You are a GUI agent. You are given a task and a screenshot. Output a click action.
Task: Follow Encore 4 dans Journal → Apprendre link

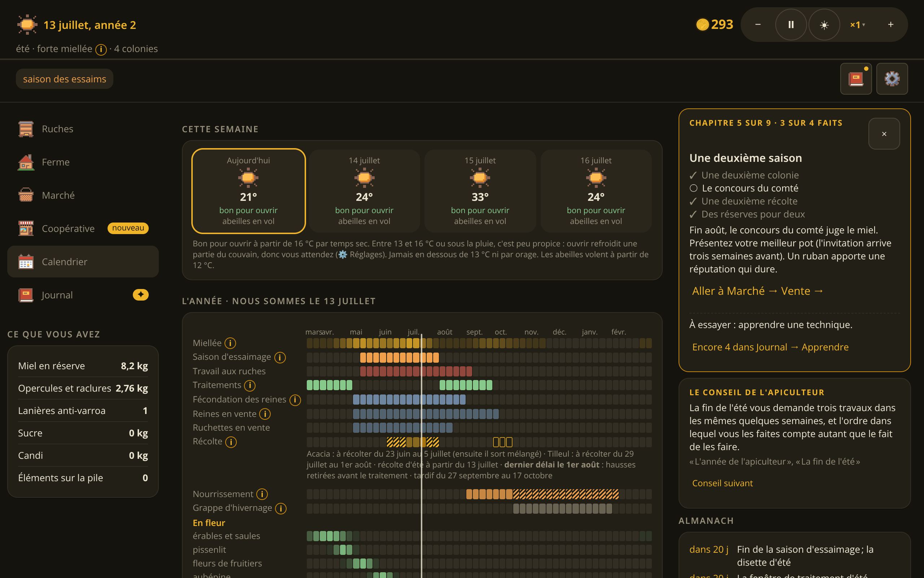[x=770, y=347]
